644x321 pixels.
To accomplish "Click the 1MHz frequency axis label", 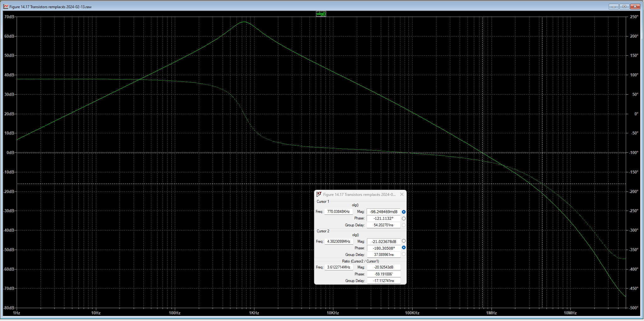I will [x=491, y=313].
